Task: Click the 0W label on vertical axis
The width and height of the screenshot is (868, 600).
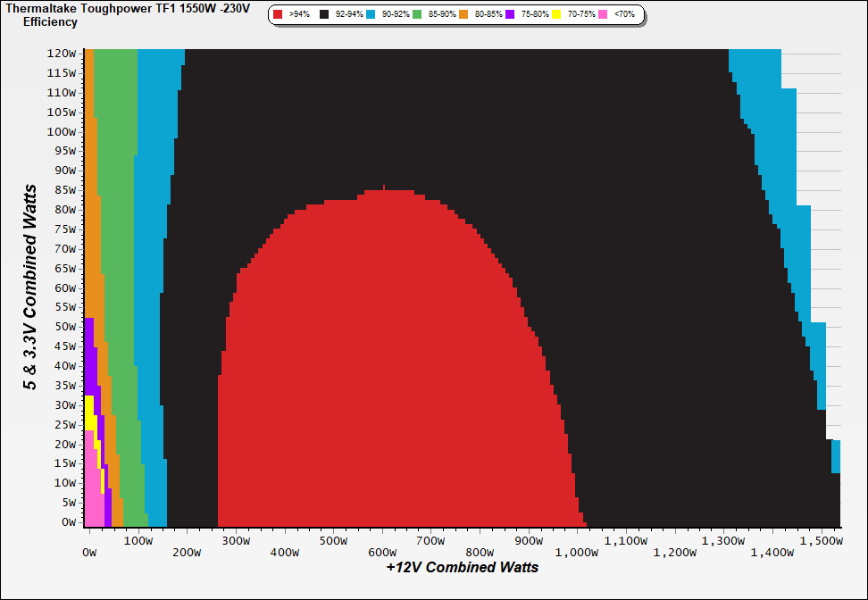Action: coord(69,522)
